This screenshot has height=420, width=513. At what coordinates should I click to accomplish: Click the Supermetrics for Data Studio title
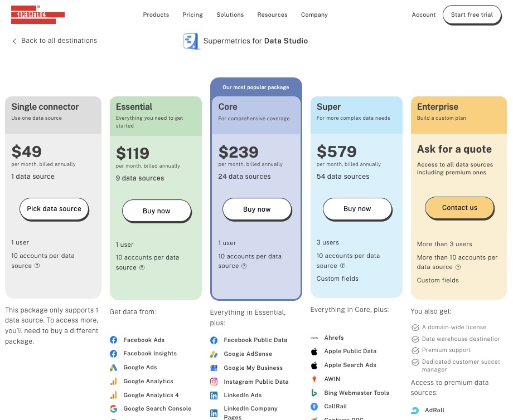click(x=255, y=41)
